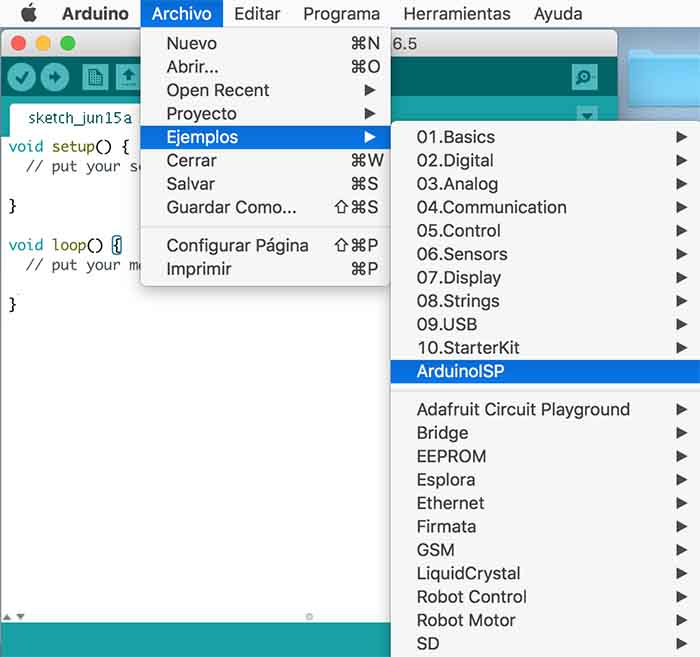Select the sketch_jun15a tab
Viewport: 700px width, 657px height.
click(79, 118)
